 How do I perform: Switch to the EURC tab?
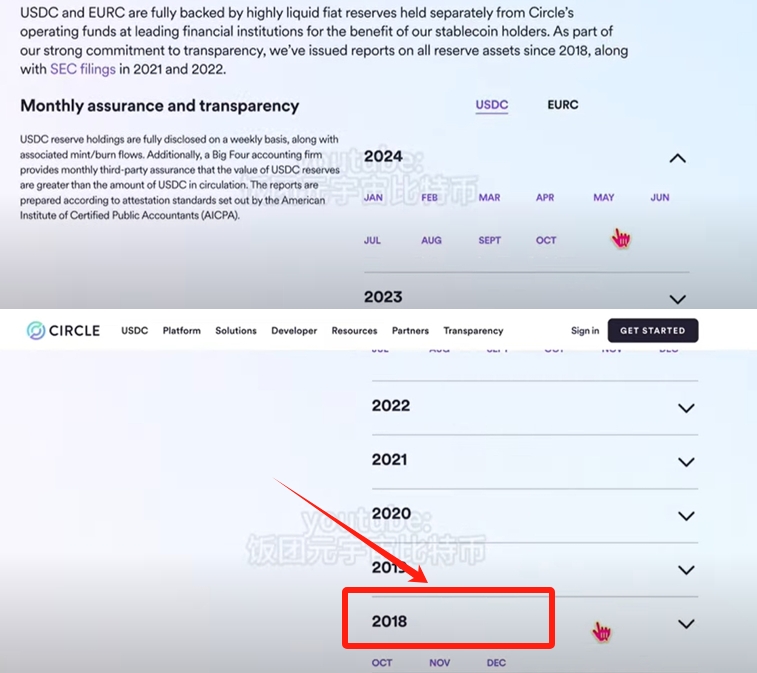562,105
